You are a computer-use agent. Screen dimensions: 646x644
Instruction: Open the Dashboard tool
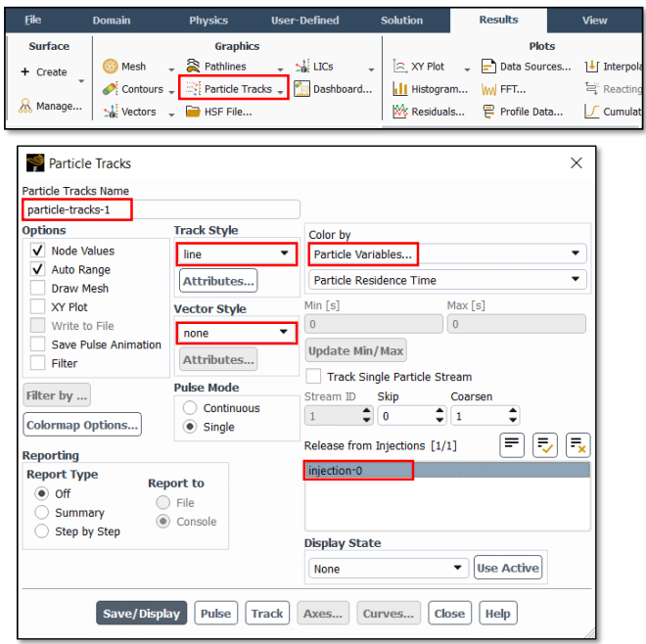(333, 89)
